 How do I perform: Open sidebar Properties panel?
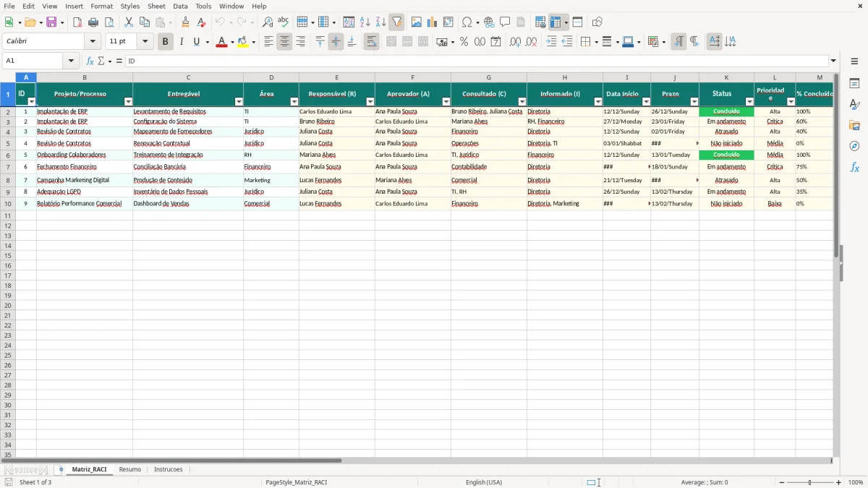tap(854, 84)
